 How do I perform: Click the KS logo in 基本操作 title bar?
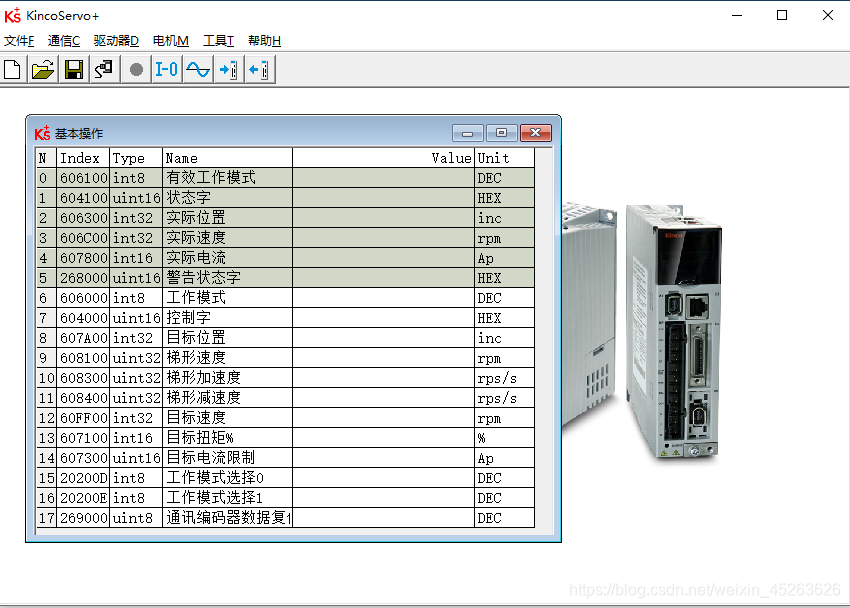(x=42, y=133)
